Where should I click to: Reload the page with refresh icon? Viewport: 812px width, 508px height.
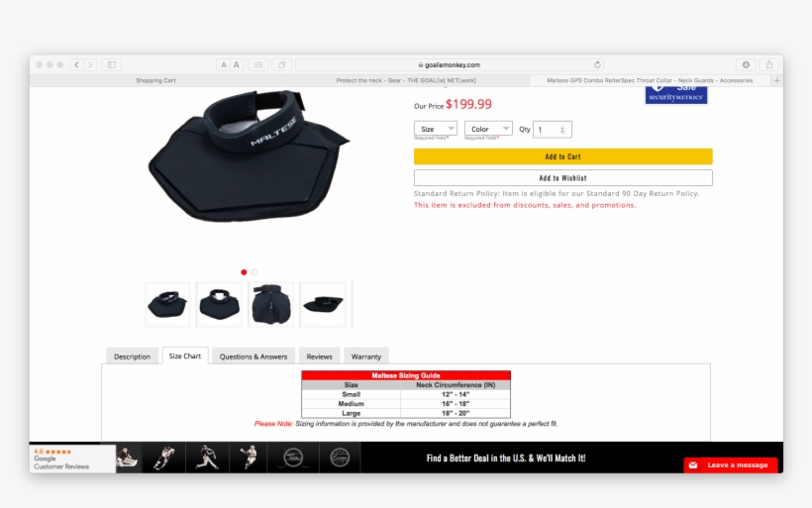[597, 64]
